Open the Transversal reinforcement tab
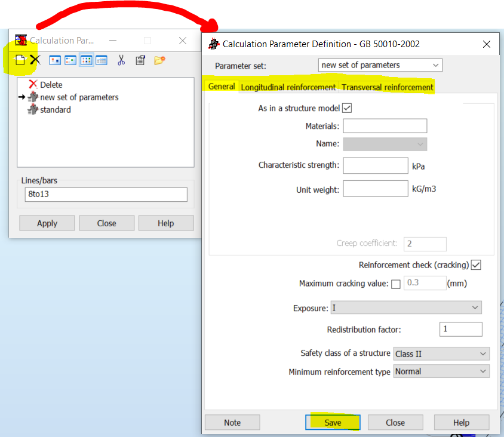504x437 pixels. 386,87
